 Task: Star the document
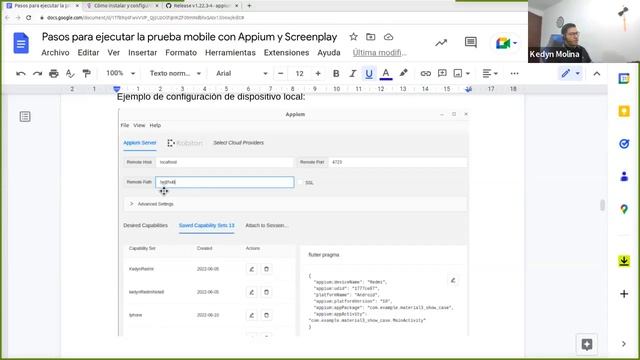point(353,37)
